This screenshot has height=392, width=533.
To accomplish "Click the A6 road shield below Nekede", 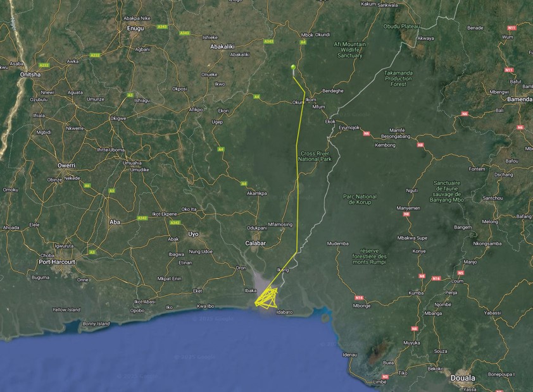I will click(x=87, y=185).
